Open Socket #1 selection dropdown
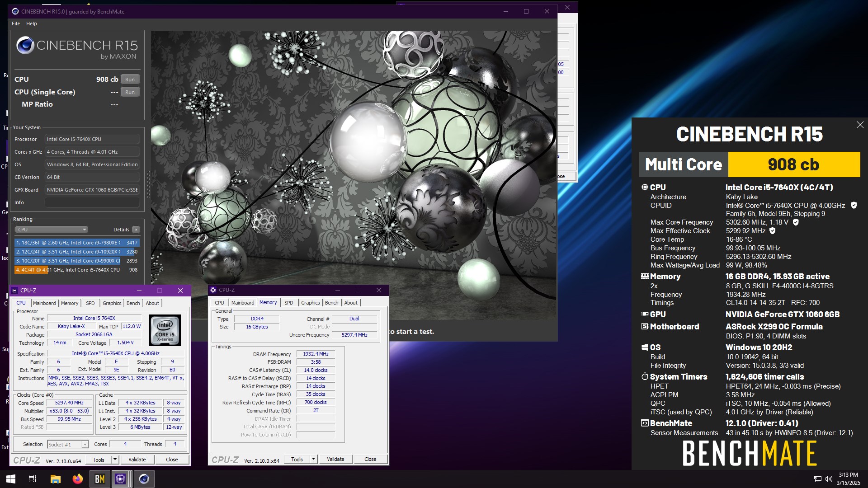The height and width of the screenshot is (488, 868). pos(68,445)
